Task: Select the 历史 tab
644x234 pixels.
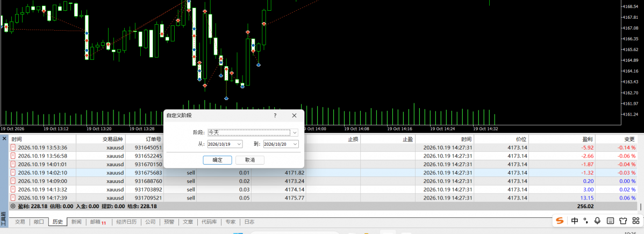Action: pyautogui.click(x=58, y=222)
